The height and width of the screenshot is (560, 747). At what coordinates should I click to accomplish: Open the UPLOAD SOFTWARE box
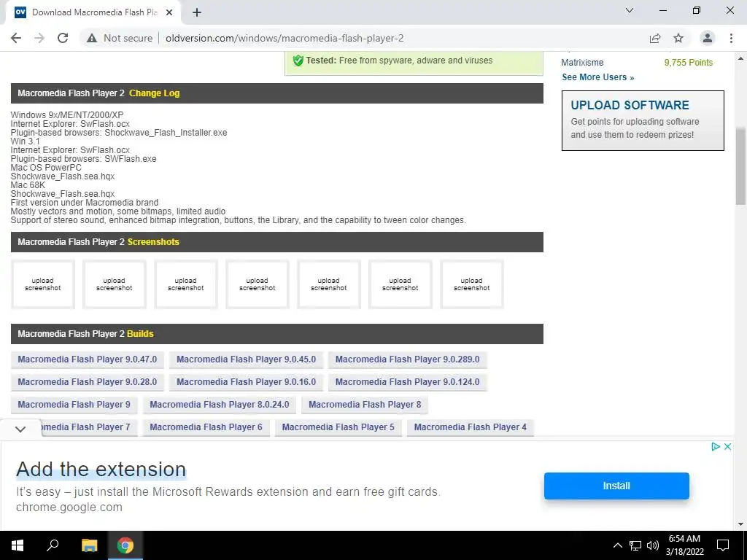tap(643, 120)
